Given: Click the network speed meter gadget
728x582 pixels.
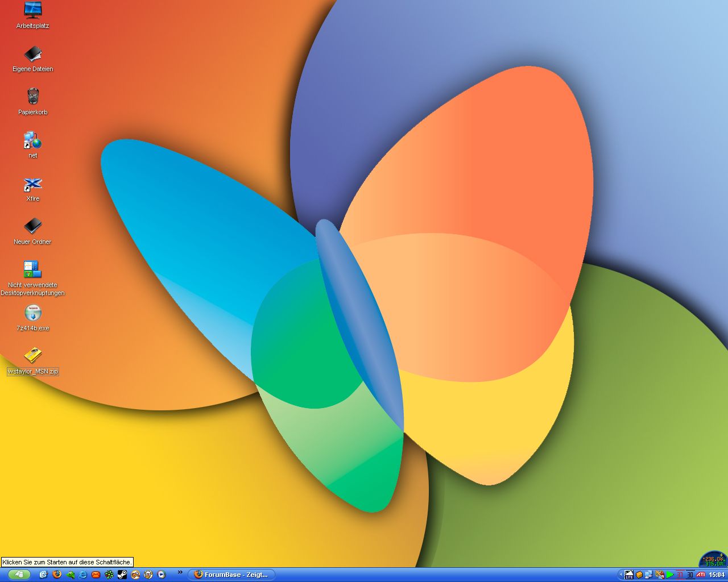Looking at the screenshot, I should tap(714, 559).
